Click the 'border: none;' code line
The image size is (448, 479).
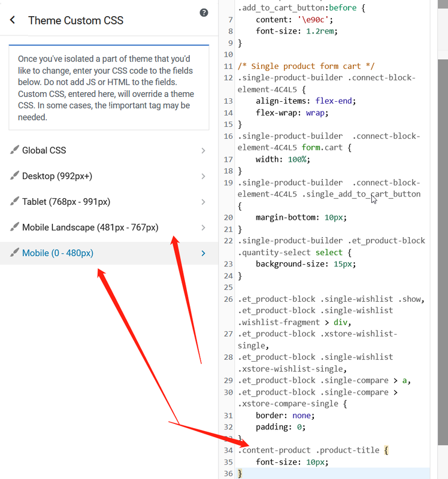coord(285,416)
